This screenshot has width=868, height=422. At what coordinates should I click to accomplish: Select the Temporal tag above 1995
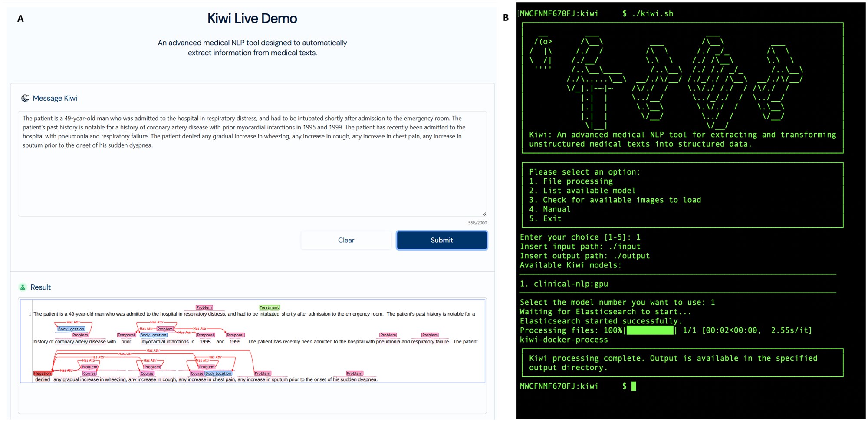(x=205, y=335)
